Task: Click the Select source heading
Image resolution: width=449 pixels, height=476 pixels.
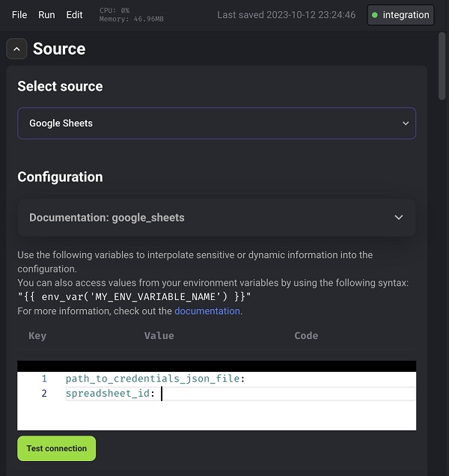Action: 60,86
